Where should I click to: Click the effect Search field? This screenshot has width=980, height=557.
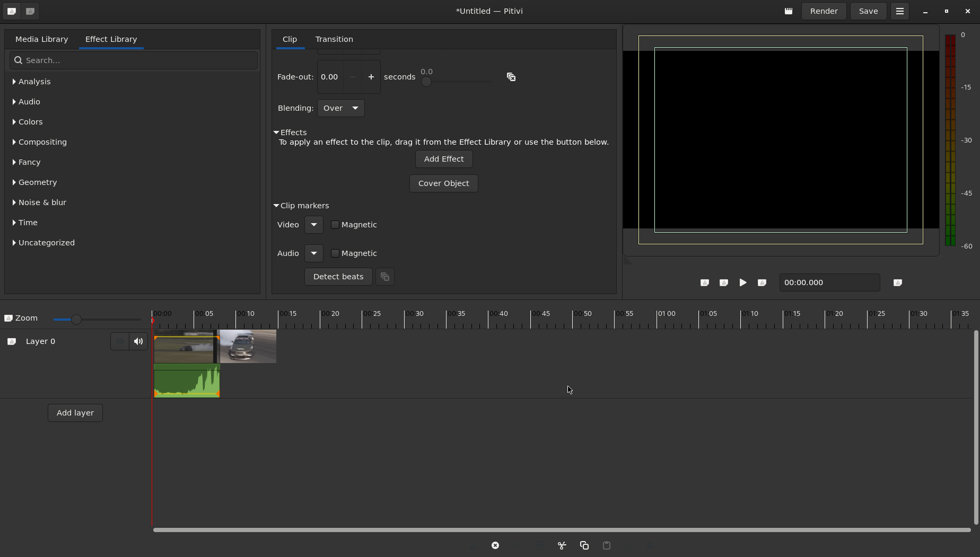pyautogui.click(x=134, y=60)
